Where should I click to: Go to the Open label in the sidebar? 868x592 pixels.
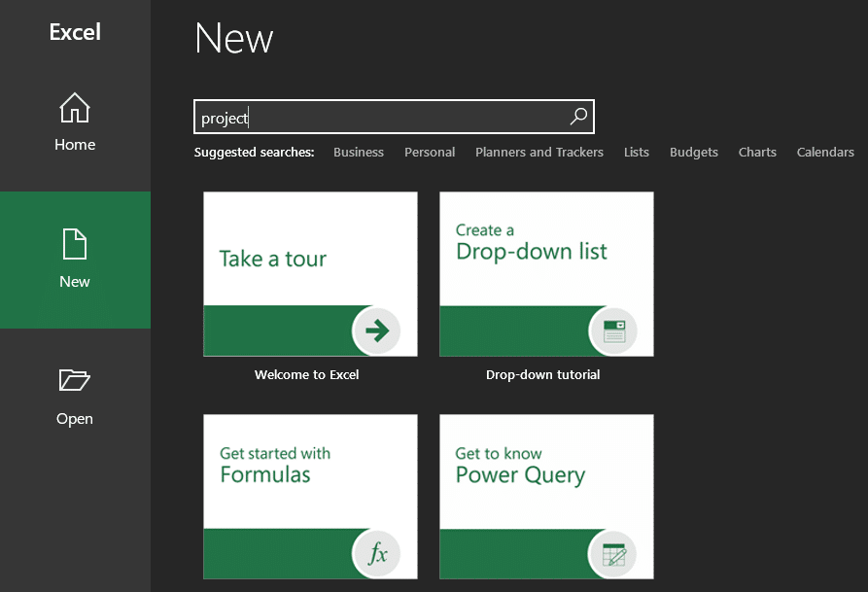[75, 419]
